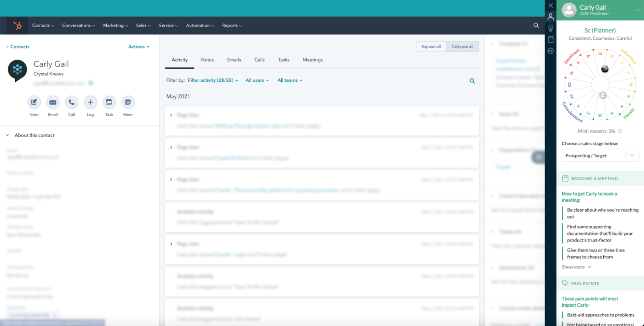Search the activity timeline with magnifier
Image resolution: width=644 pixels, height=326 pixels.
pyautogui.click(x=472, y=81)
